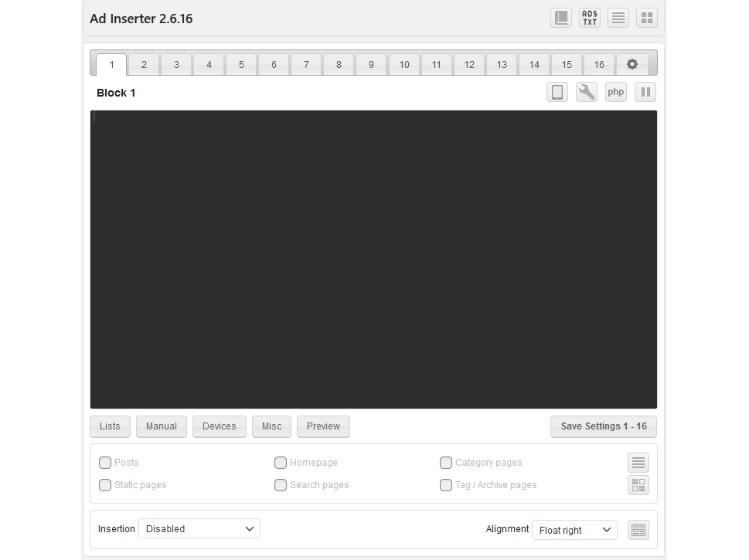The width and height of the screenshot is (749, 560).
Task: Toggle the mobile device preview icon
Action: coord(557,92)
